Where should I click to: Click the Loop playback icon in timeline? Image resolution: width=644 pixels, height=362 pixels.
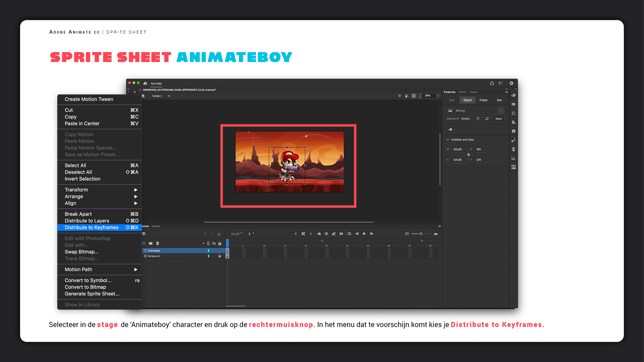pos(350,234)
